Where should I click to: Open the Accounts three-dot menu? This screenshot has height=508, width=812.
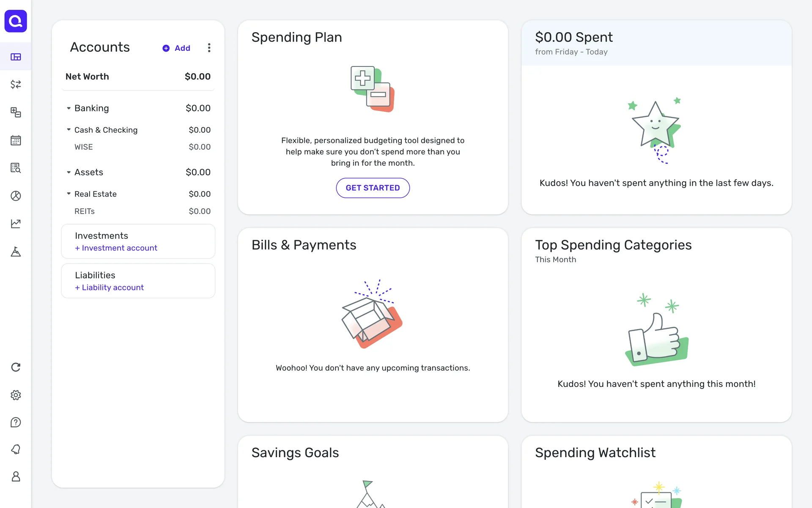(x=209, y=48)
